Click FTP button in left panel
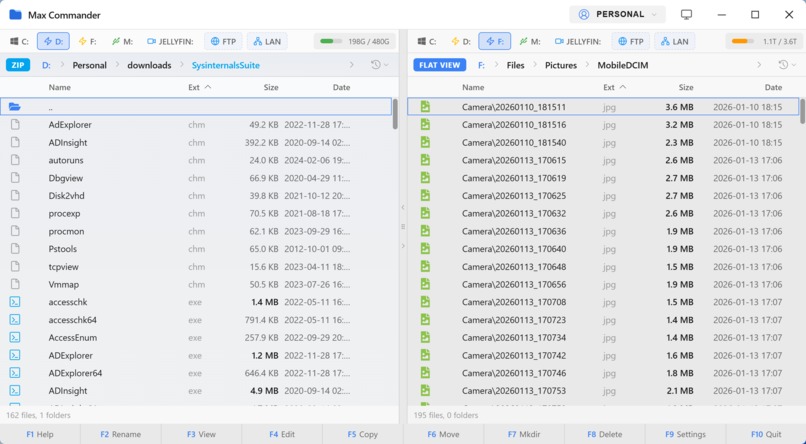This screenshot has height=444, width=806. click(223, 41)
